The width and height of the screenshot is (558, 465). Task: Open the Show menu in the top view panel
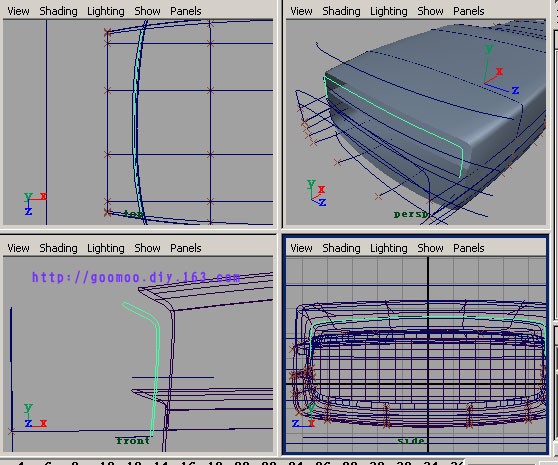pos(147,11)
